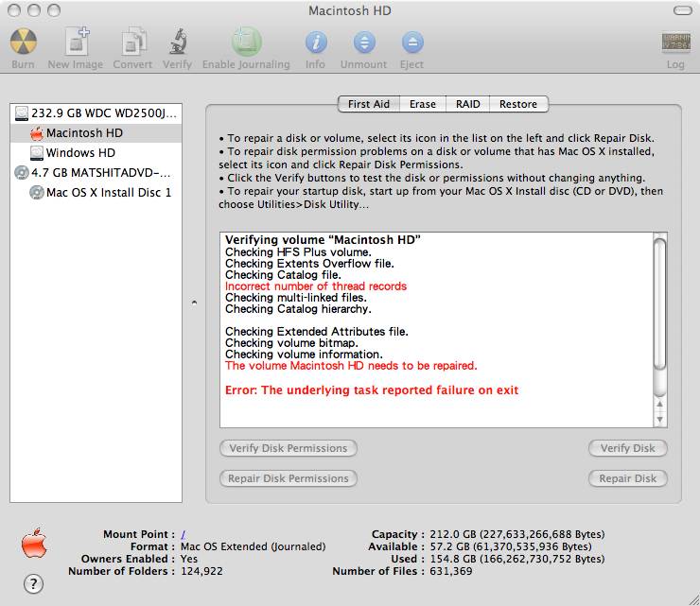
Task: Click "Checking Extended Attributes file." log line
Action: pos(317,332)
